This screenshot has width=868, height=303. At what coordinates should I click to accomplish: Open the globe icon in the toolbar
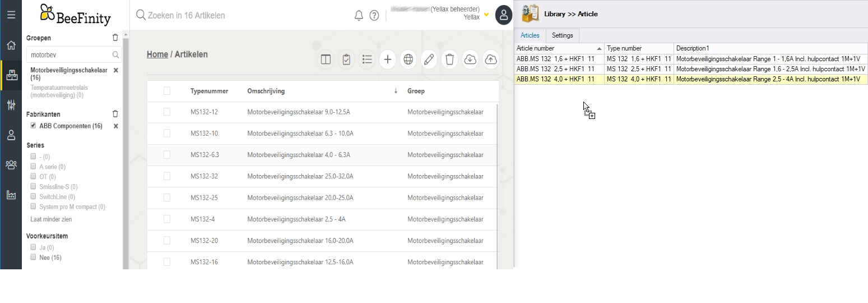click(x=408, y=59)
